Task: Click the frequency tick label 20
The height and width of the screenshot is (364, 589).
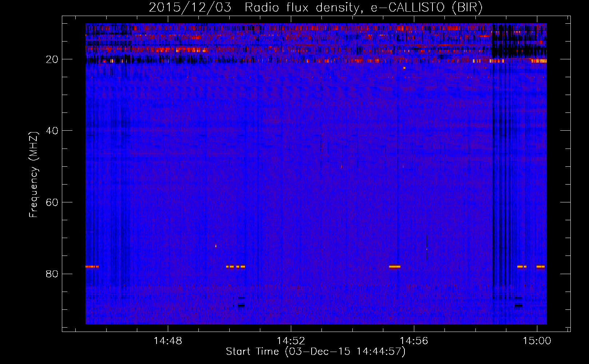Action: click(x=52, y=59)
